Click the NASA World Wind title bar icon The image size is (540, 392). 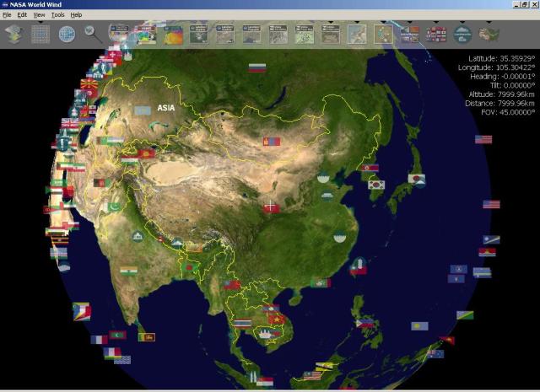coord(5,4)
